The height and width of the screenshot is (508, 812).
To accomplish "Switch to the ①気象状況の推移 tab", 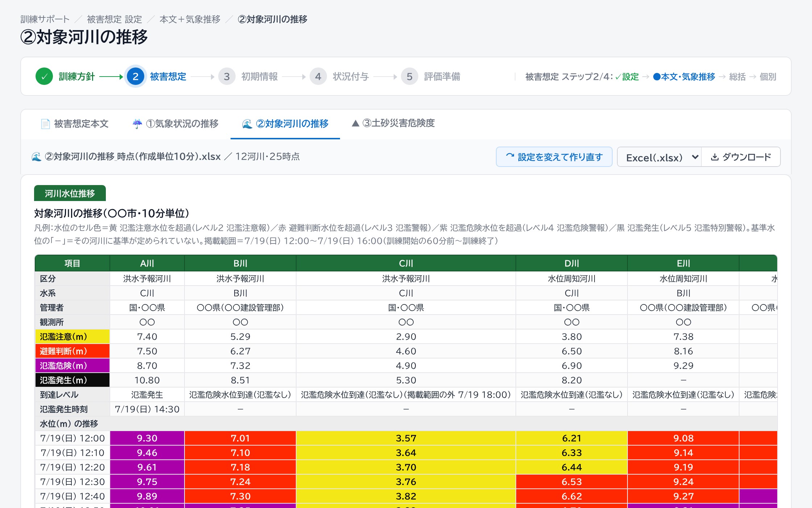I will click(175, 124).
